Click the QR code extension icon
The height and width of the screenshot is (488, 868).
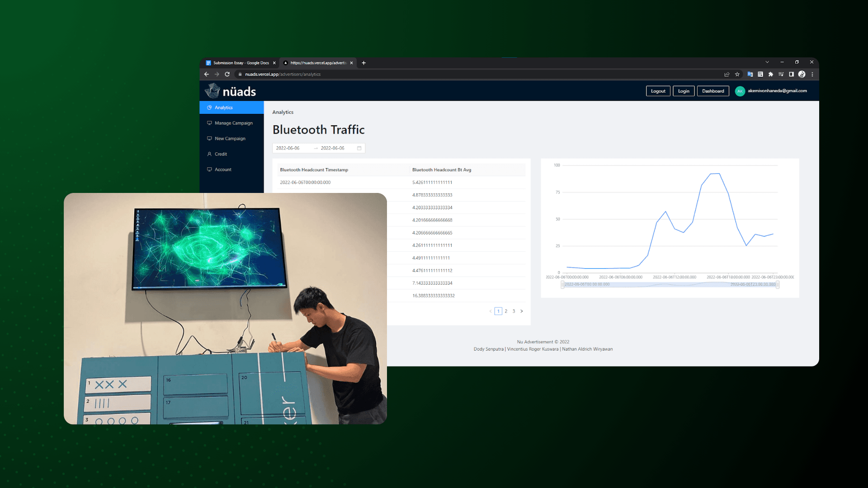[x=760, y=75]
